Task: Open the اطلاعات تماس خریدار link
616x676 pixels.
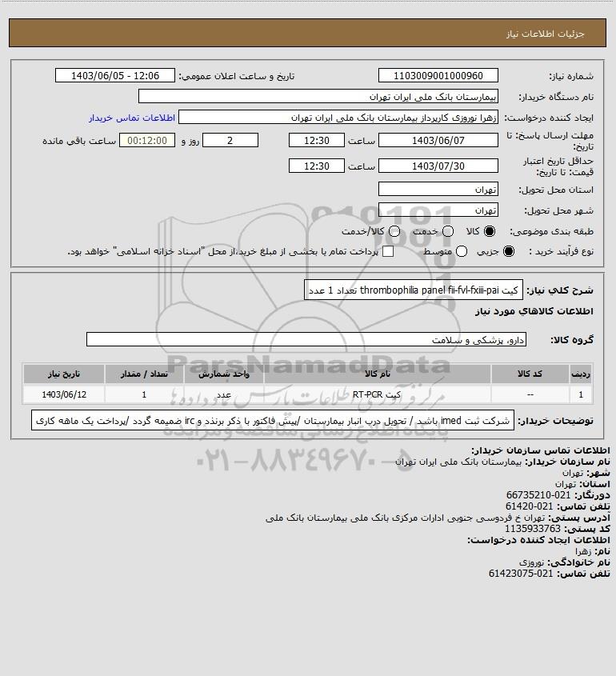Action: coord(132,118)
